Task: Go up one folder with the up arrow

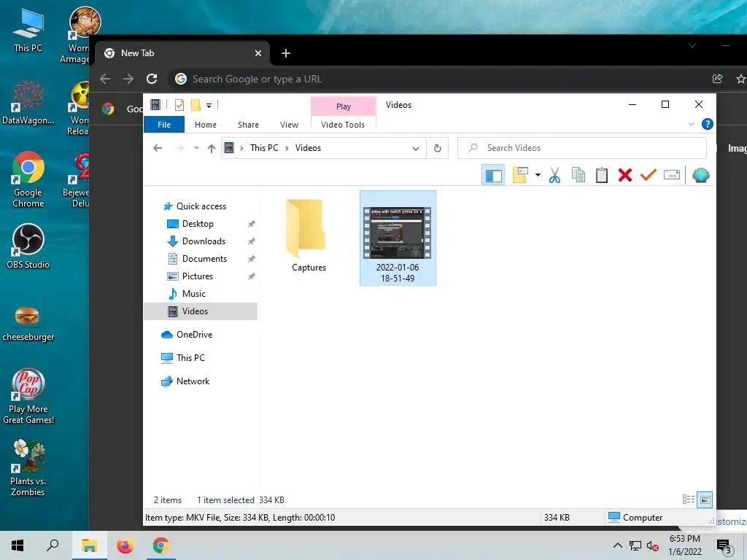Action: click(x=212, y=148)
